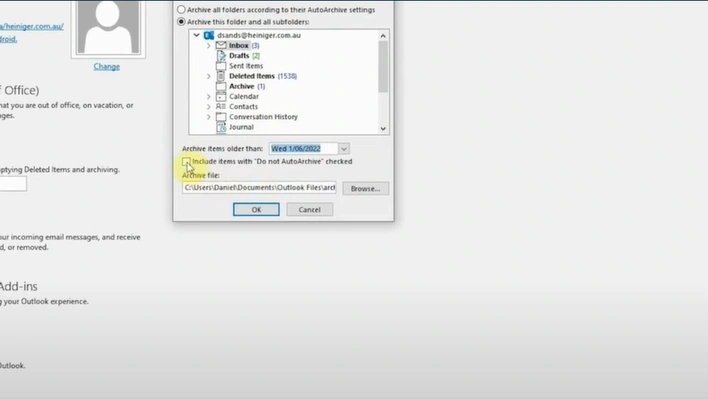Click the Archive folder icon
Screen dimensions: 708x399
221,86
